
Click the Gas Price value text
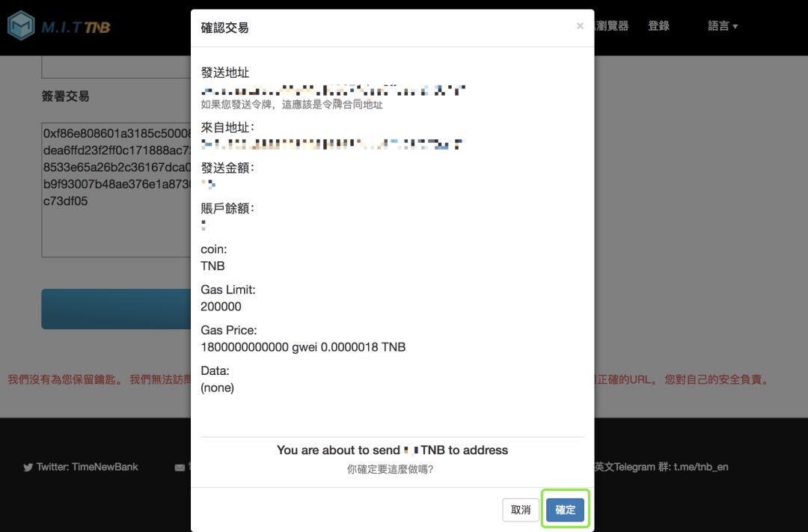tap(302, 346)
